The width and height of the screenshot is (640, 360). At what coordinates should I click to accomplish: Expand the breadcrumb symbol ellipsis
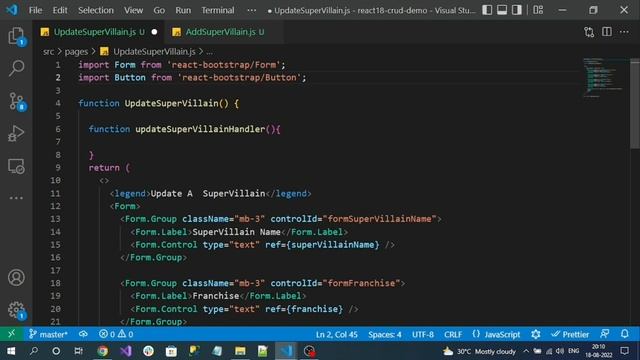(209, 52)
